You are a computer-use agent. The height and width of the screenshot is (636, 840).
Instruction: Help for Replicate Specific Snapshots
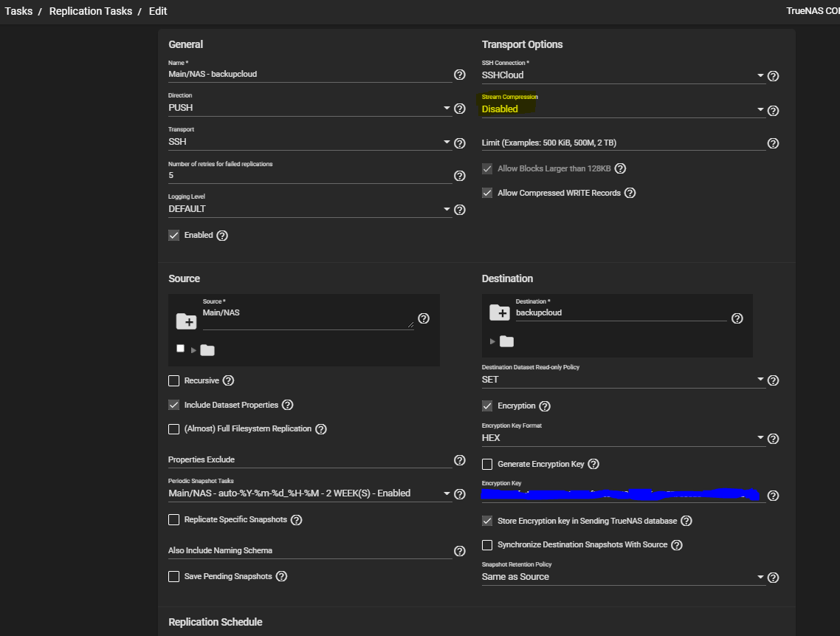tap(296, 519)
